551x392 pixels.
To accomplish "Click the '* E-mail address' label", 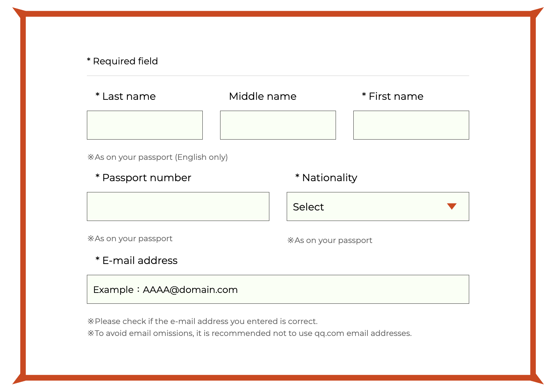I will click(136, 260).
